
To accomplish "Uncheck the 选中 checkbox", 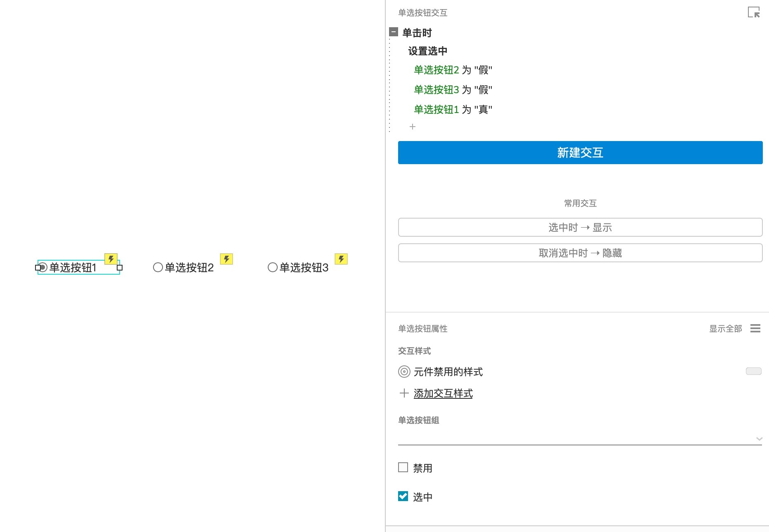I will click(402, 497).
